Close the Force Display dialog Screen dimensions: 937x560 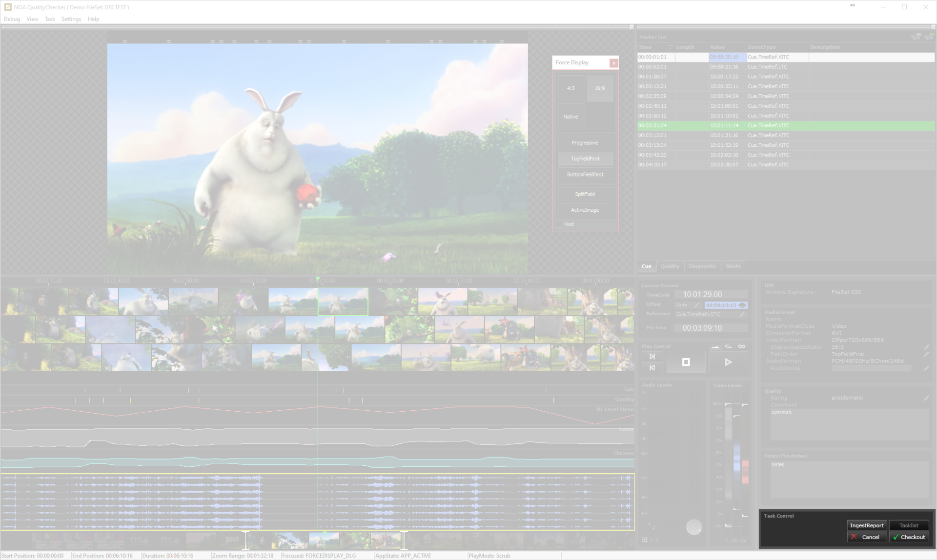pos(614,63)
